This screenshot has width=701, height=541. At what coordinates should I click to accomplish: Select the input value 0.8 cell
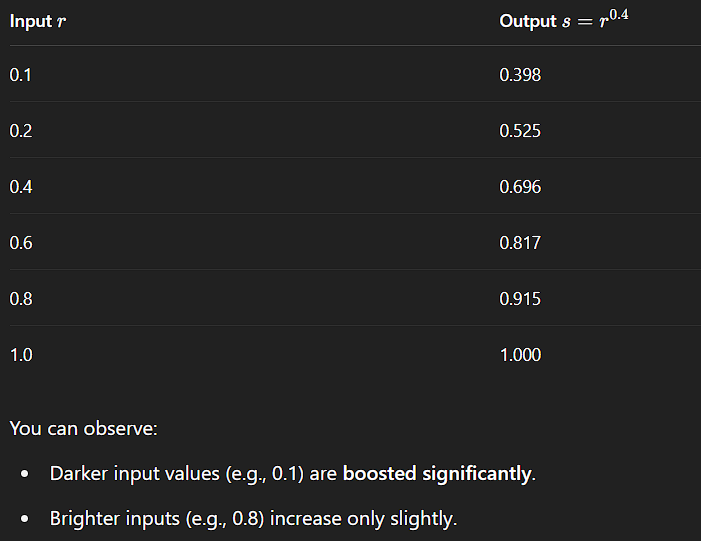pyautogui.click(x=20, y=299)
